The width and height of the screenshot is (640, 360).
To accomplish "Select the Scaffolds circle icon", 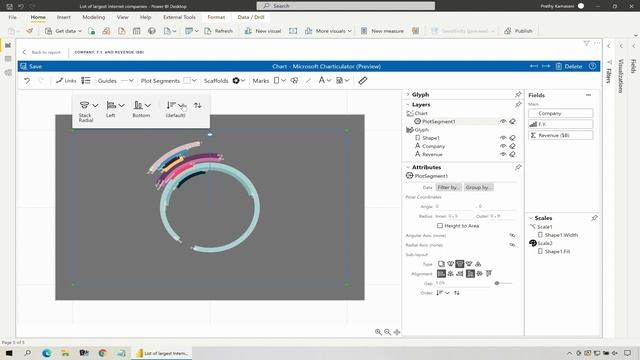I will click(x=236, y=81).
